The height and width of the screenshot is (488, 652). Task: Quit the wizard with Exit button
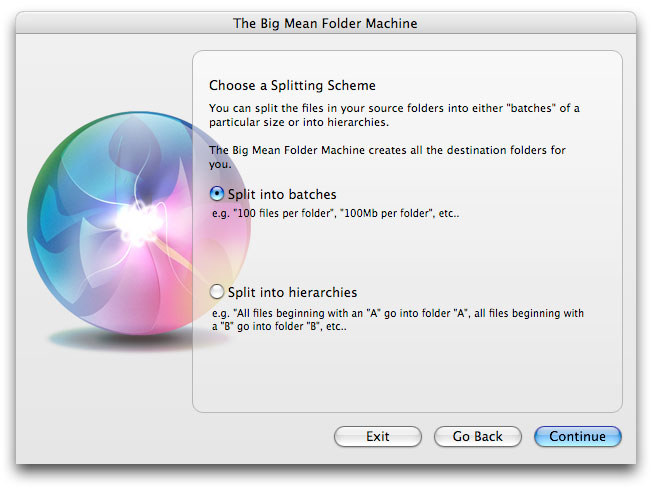click(x=378, y=436)
